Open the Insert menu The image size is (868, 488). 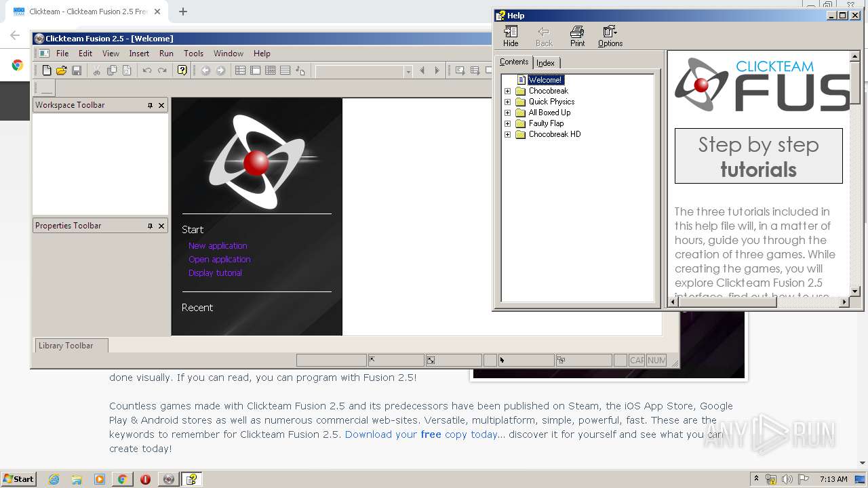click(139, 54)
